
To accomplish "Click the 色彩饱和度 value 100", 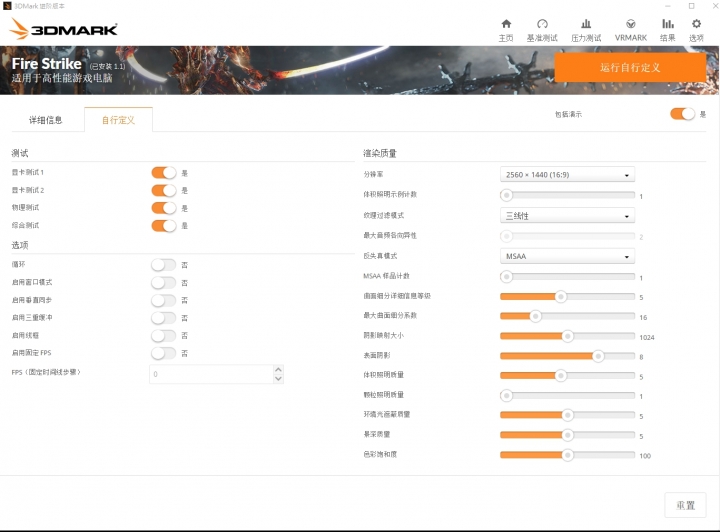I will tap(645, 456).
